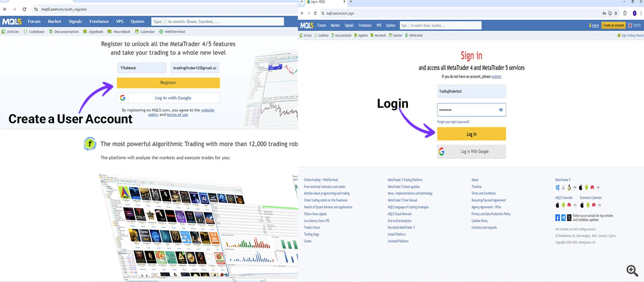Open NeuroBook on the login page toolbar

pyautogui.click(x=378, y=35)
